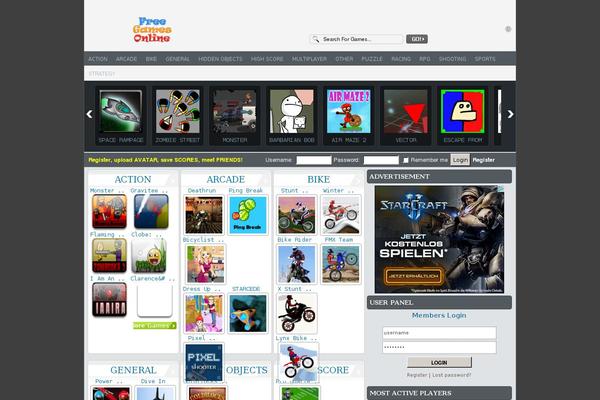Focus the Password field in the top login bar

point(381,160)
